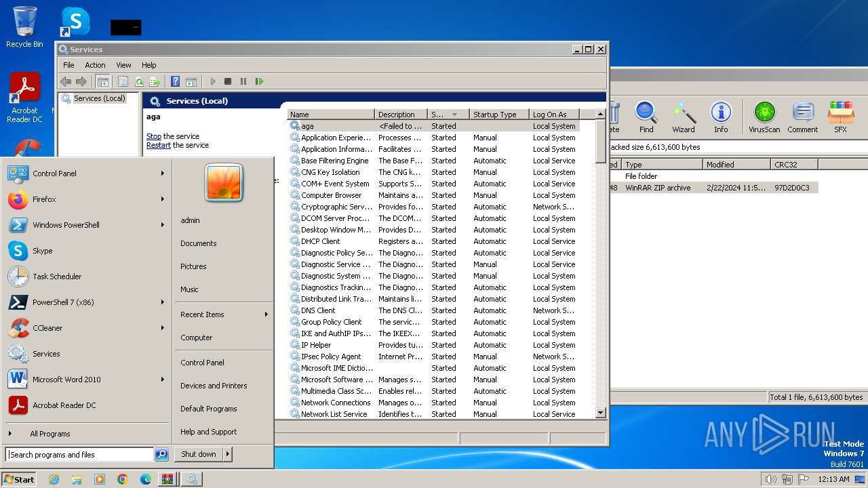The height and width of the screenshot is (488, 868).
Task: Sort services by Status column header
Action: tap(448, 115)
